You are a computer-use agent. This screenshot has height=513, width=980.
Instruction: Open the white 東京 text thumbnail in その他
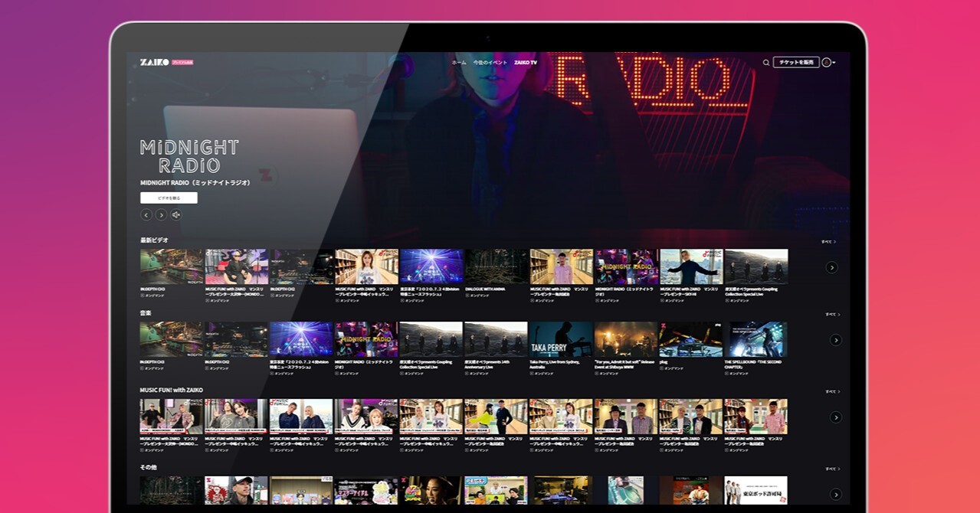click(755, 491)
